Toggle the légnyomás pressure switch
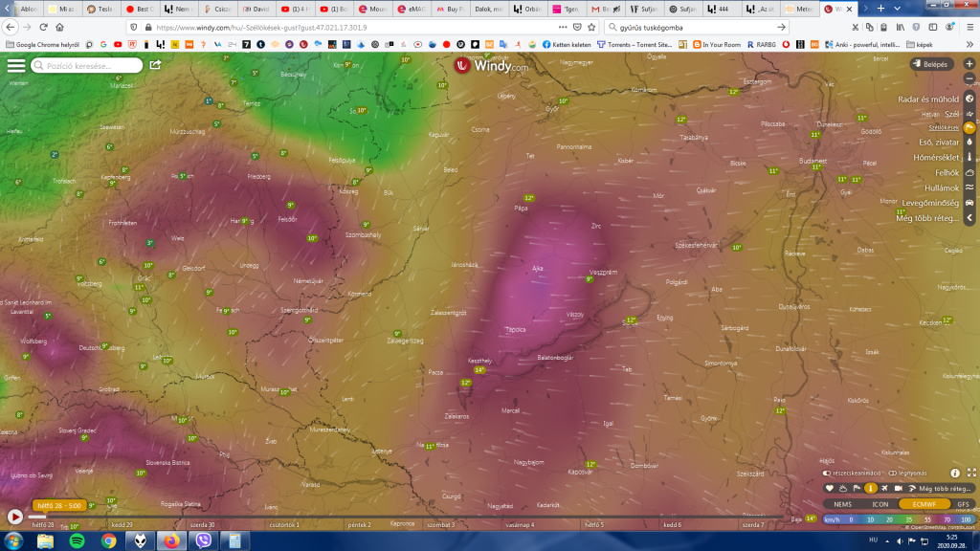Image resolution: width=980 pixels, height=551 pixels. (893, 474)
